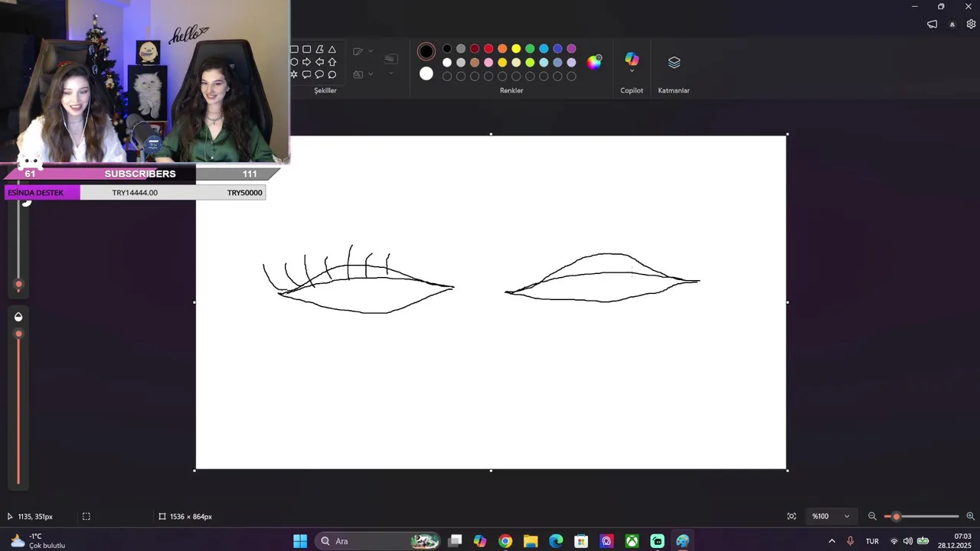Select the cloud callout shape
The image size is (980, 551).
click(x=332, y=74)
